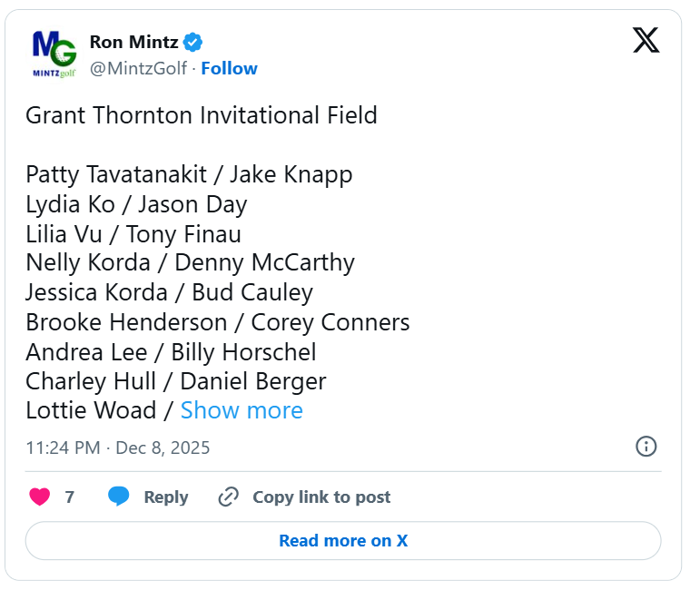This screenshot has height=600, width=700.
Task: Like the post with the heart icon
Action: [40, 497]
